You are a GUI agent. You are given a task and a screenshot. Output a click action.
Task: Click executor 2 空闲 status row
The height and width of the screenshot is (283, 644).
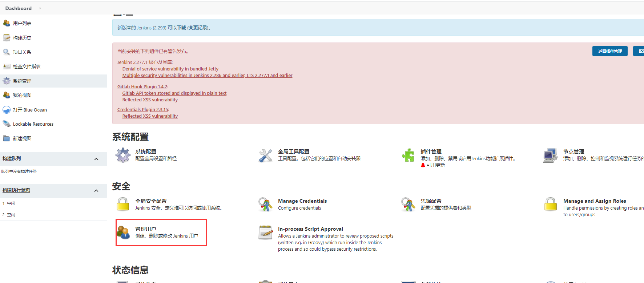coord(53,215)
